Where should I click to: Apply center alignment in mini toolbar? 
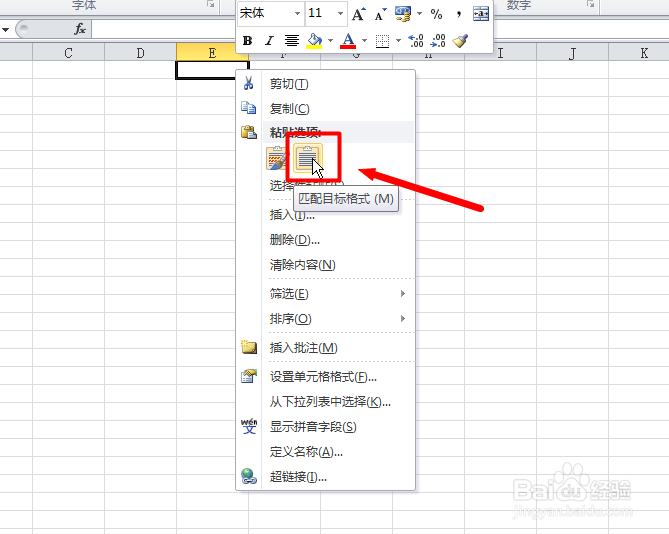(x=292, y=41)
